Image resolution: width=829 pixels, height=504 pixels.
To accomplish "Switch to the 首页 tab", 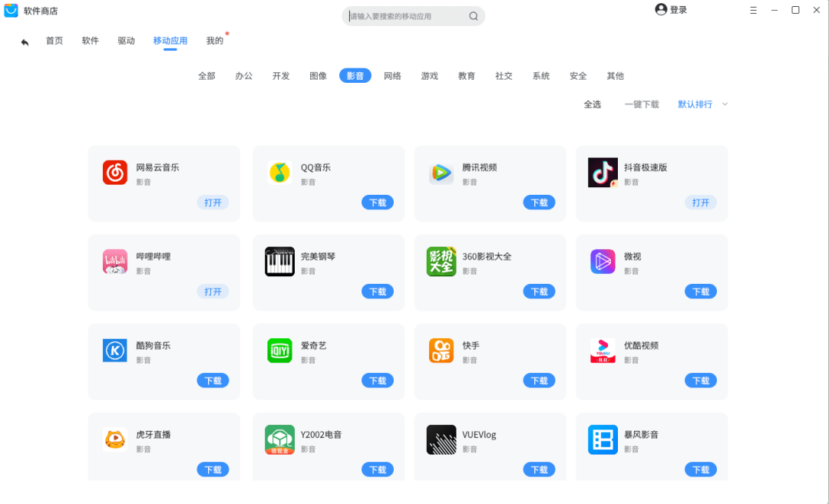I will click(54, 41).
